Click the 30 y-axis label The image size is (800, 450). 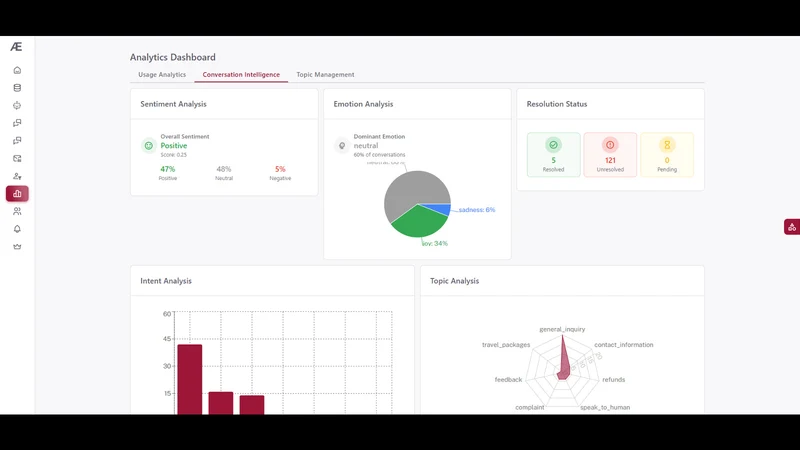167,366
